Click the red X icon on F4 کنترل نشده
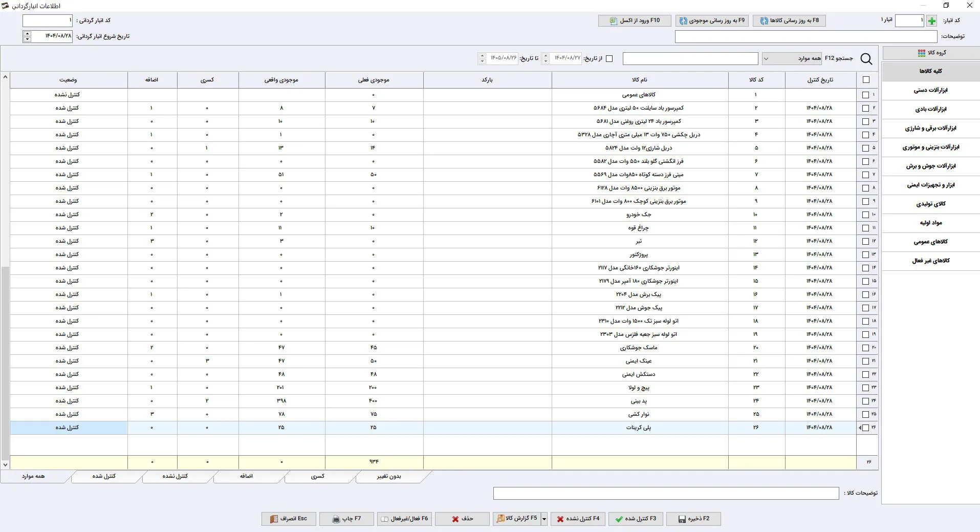Image resolution: width=980 pixels, height=532 pixels. tap(560, 519)
